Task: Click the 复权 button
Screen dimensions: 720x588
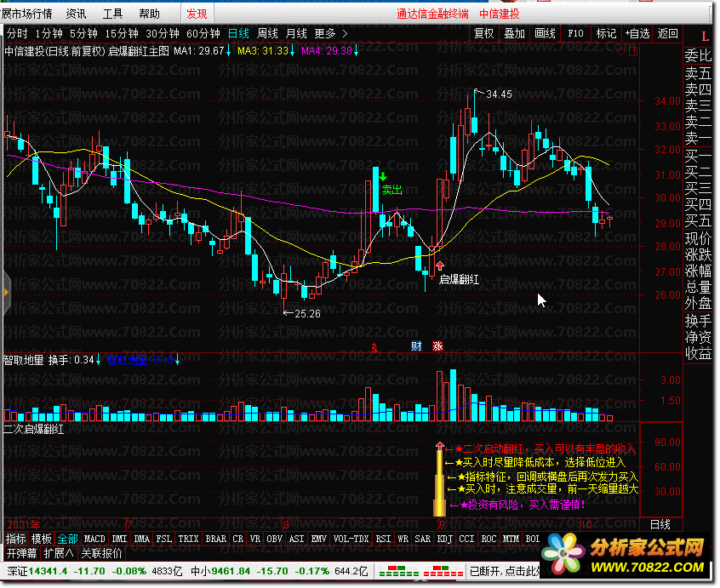Action: [484, 33]
